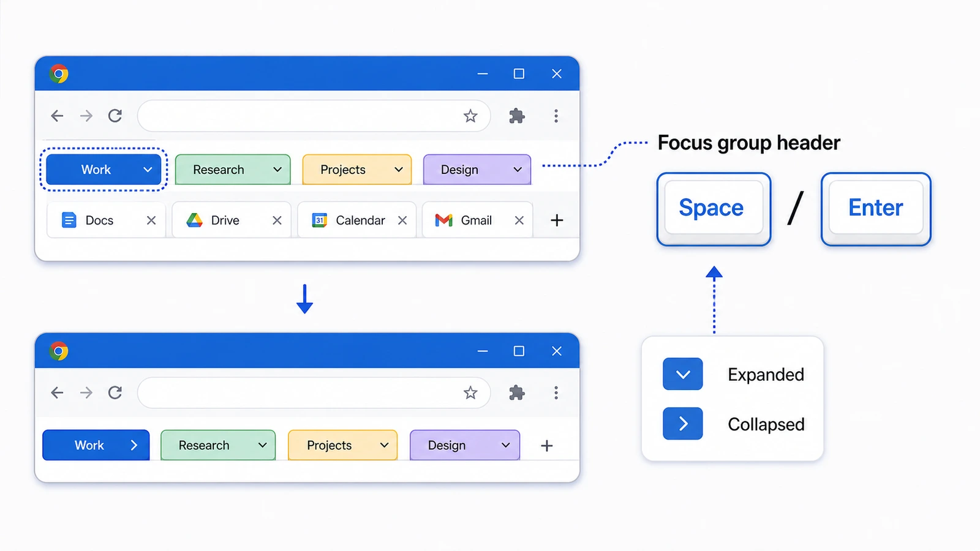The image size is (980, 551).
Task: Click the address bar in the upper window
Action: (314, 116)
